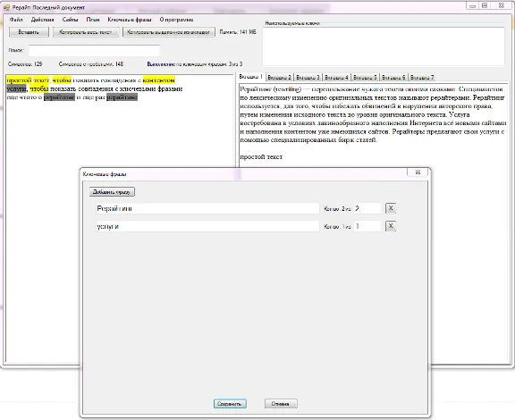Delete the услуги phrase with its X button
The height and width of the screenshot is (420, 515).
391,226
